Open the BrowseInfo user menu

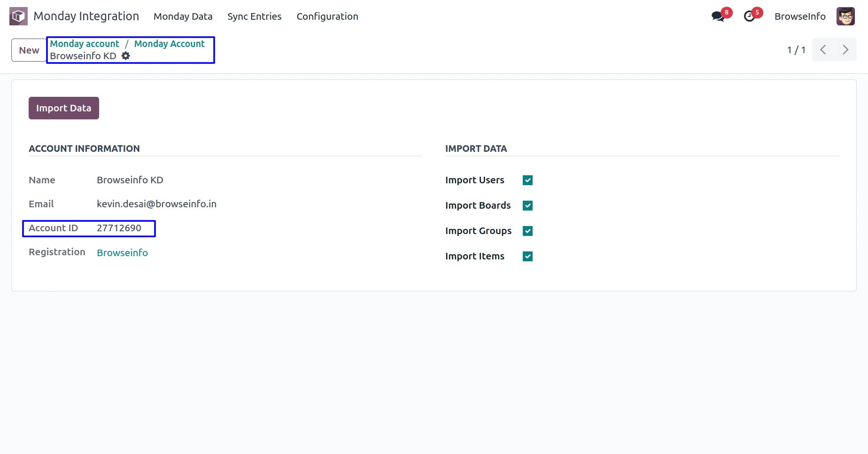[799, 16]
